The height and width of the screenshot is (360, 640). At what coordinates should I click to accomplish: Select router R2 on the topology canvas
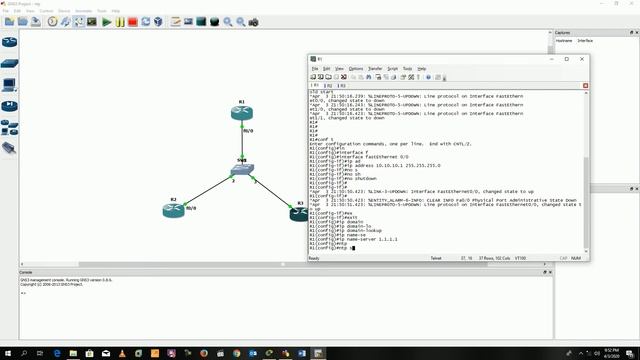coord(173,210)
